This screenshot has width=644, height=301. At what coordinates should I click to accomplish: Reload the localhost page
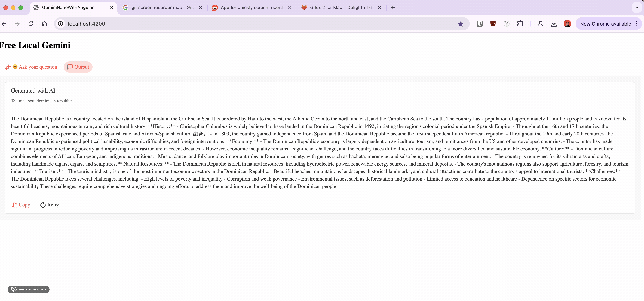31,24
